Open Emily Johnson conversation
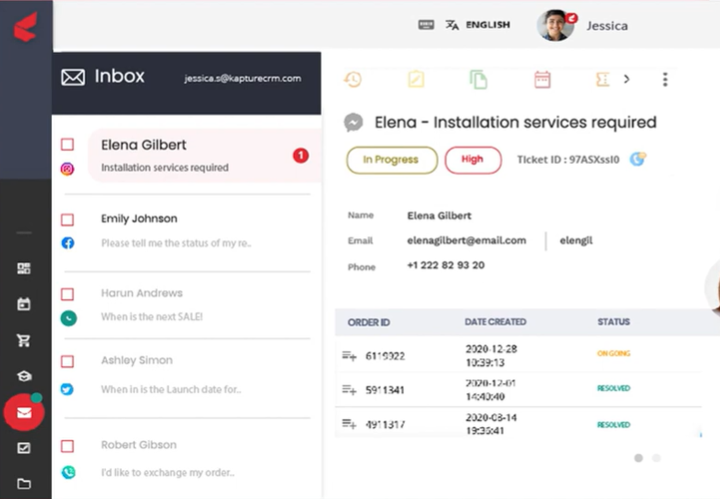The height and width of the screenshot is (499, 720). [x=188, y=230]
